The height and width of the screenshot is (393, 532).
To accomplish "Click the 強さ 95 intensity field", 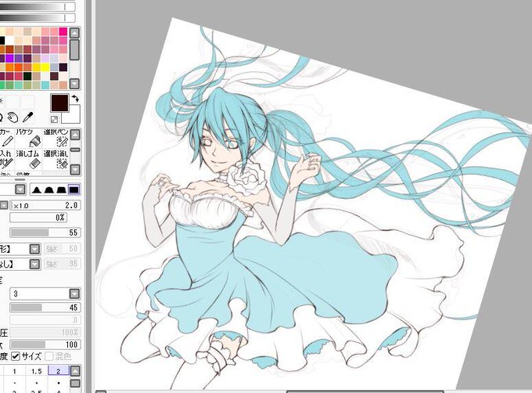I will click(x=62, y=264).
